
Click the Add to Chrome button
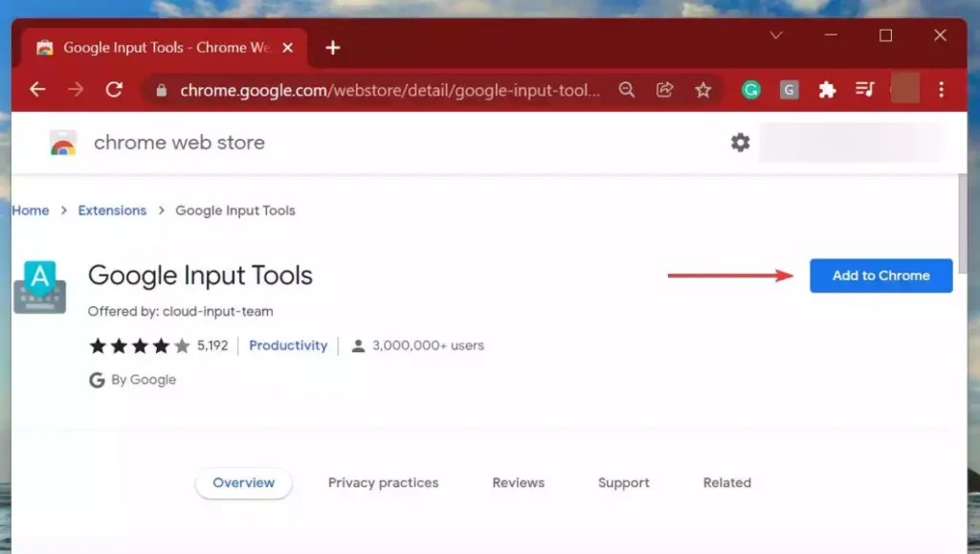point(880,276)
